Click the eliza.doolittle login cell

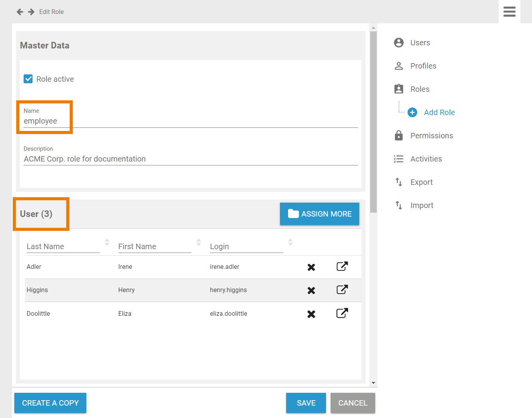[x=228, y=313]
